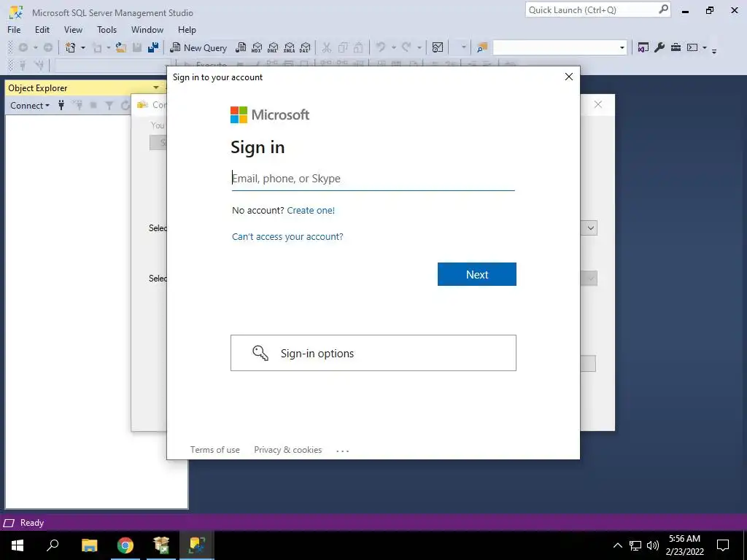Screen dimensions: 747x560
Task: Open a new DAX query
Action: [306, 47]
